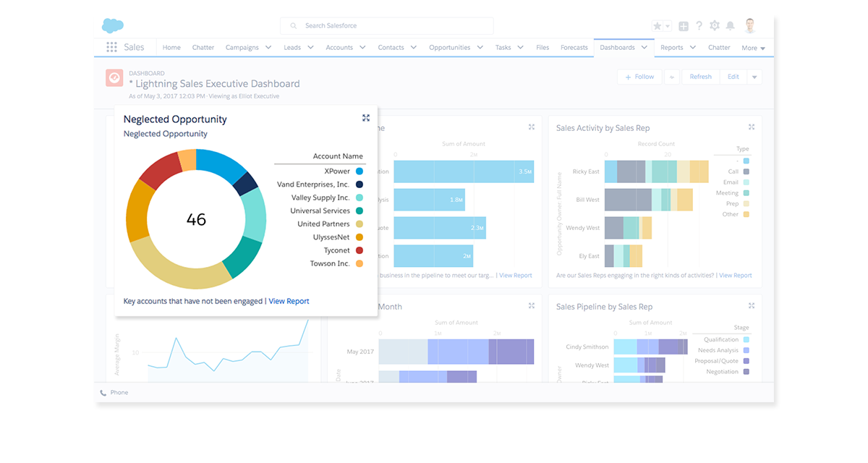This screenshot has width=868, height=463.
Task: Open dropdown arrow next to Edit
Action: (754, 77)
